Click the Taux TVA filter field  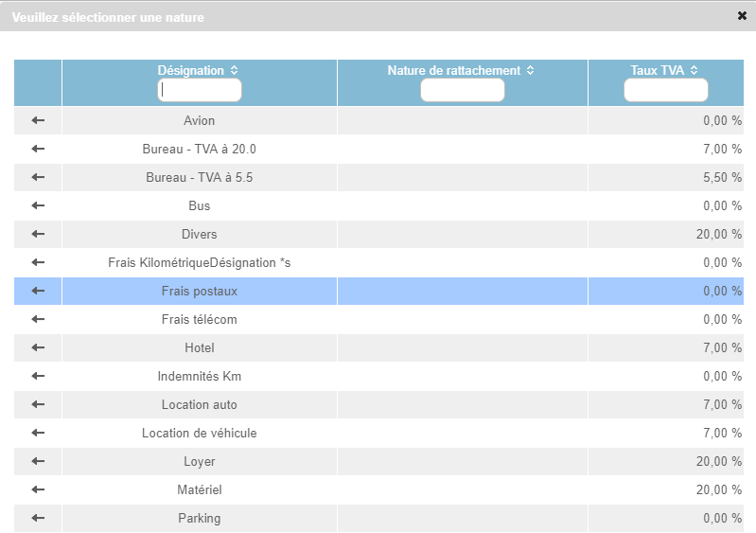tap(666, 90)
